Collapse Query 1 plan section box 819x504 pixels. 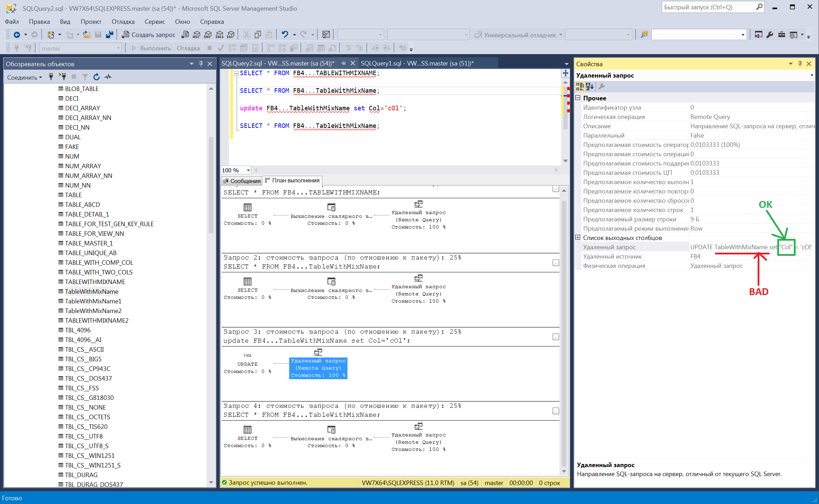(x=556, y=189)
